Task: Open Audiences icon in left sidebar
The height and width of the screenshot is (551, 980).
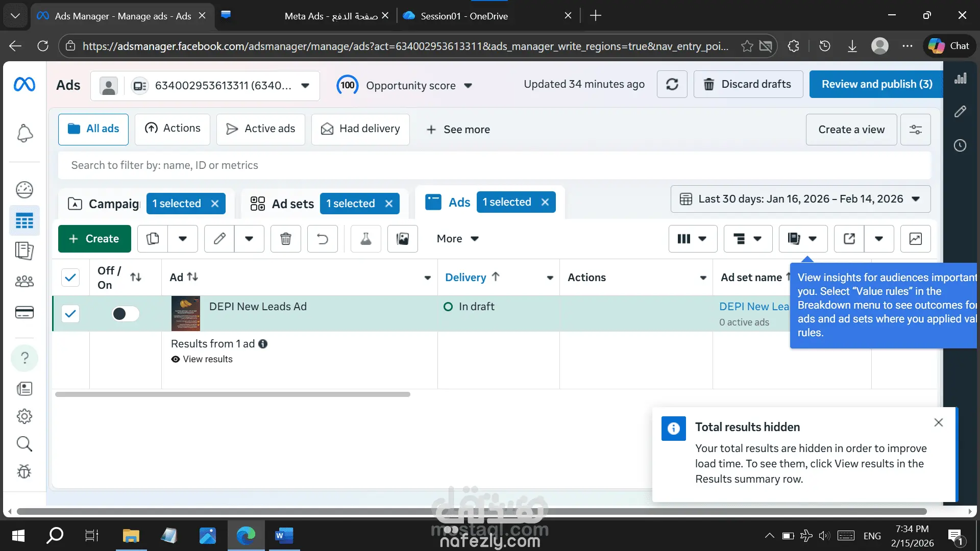Action: (24, 281)
